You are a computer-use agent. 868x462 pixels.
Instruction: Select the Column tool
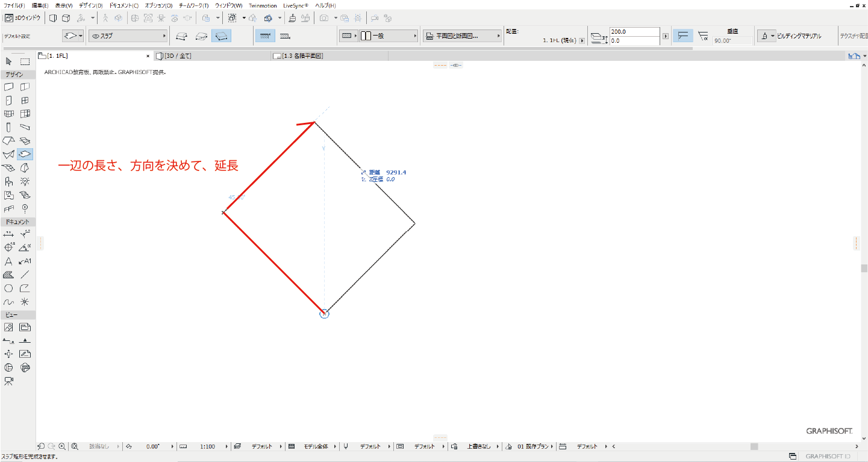[x=8, y=127]
